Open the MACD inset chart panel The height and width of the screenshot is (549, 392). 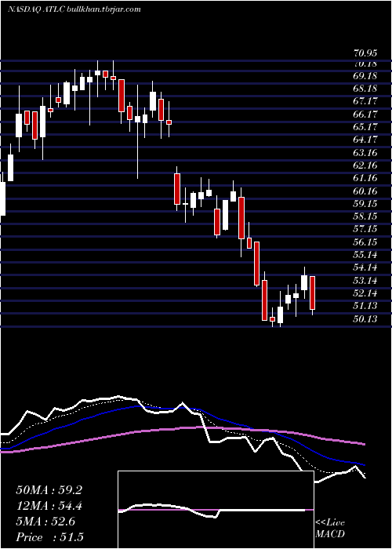click(216, 510)
